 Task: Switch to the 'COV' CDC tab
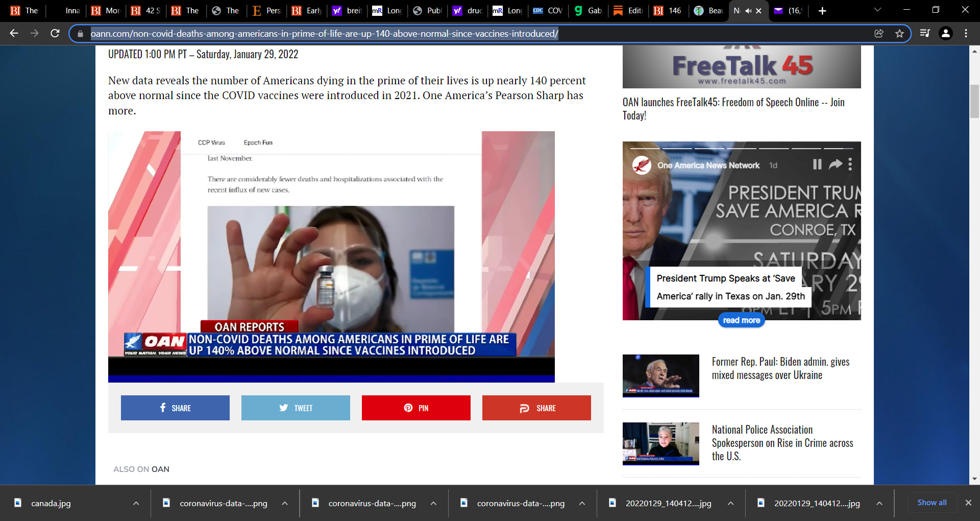(549, 11)
